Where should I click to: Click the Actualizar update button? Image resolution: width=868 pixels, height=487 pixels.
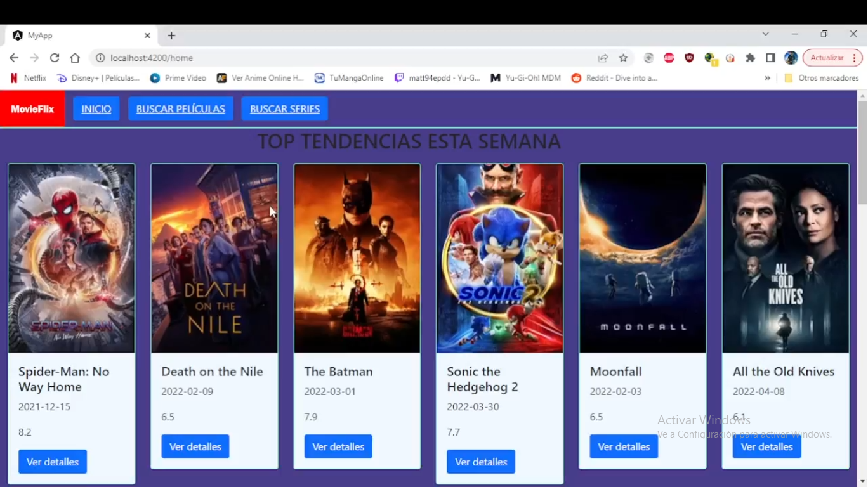click(x=832, y=58)
